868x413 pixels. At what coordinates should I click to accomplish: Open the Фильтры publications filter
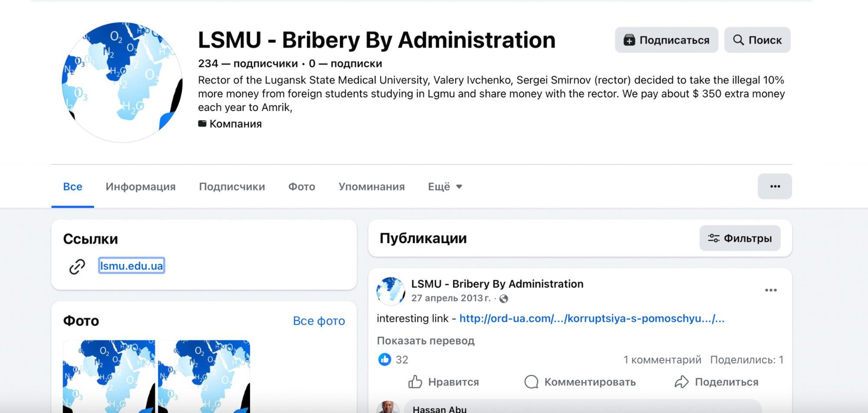(740, 238)
